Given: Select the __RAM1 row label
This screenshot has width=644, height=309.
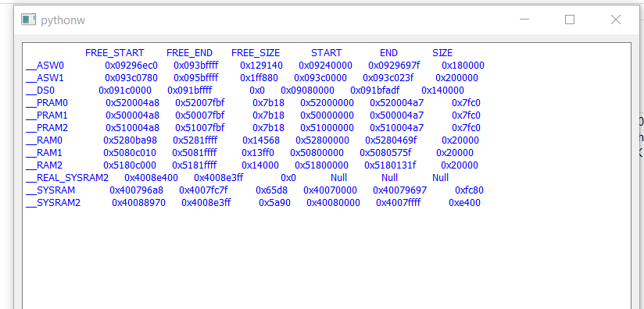Looking at the screenshot, I should (44, 153).
